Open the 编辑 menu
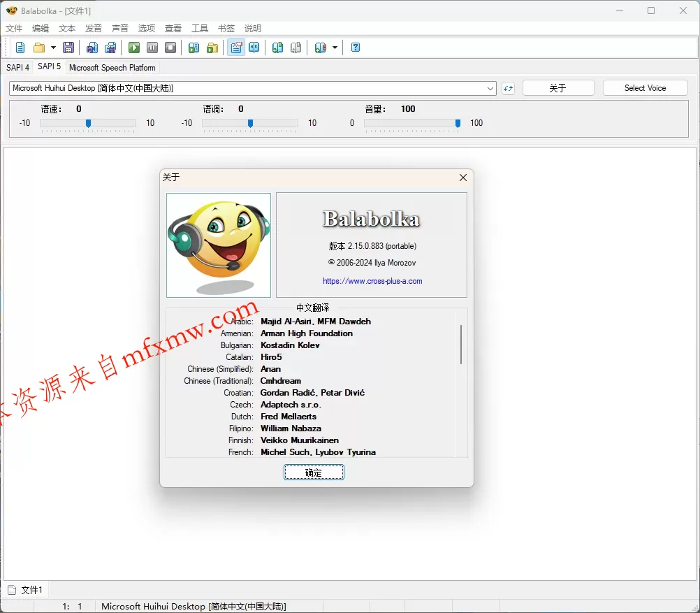 pyautogui.click(x=41, y=29)
